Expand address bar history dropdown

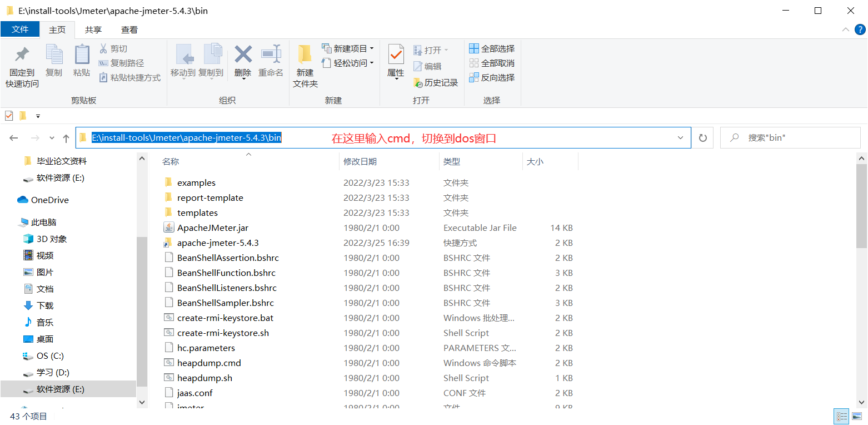pos(681,138)
